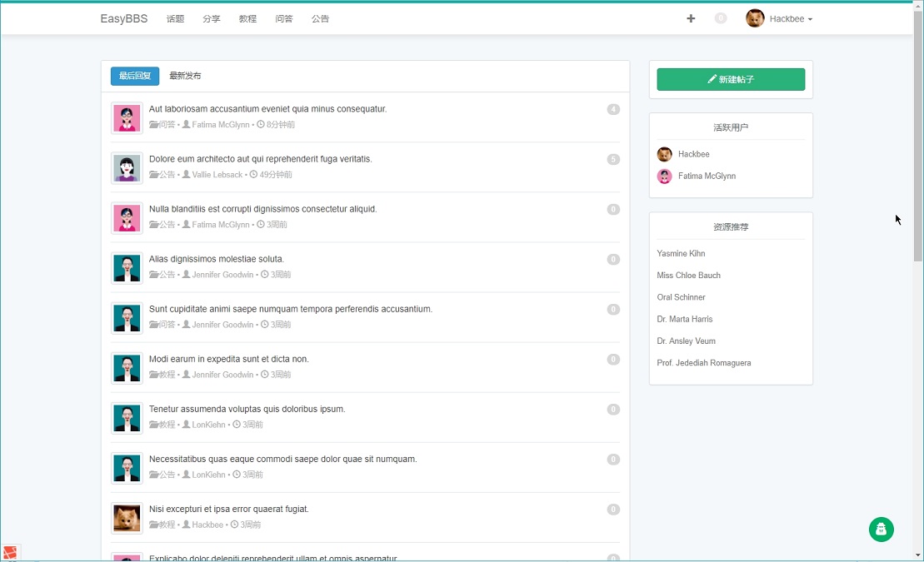
Task: Open the 话题 menu item
Action: (x=175, y=19)
